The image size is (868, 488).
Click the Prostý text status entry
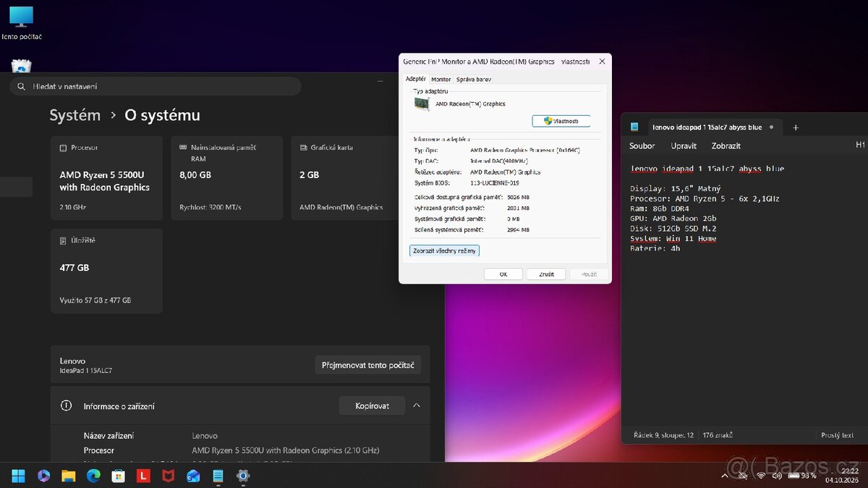[x=838, y=435]
